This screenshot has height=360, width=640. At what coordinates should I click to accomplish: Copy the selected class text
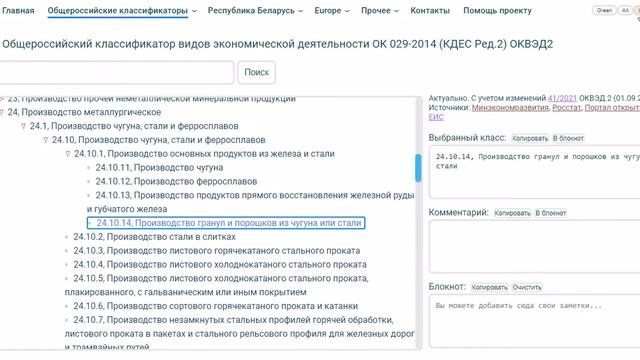[x=530, y=138]
